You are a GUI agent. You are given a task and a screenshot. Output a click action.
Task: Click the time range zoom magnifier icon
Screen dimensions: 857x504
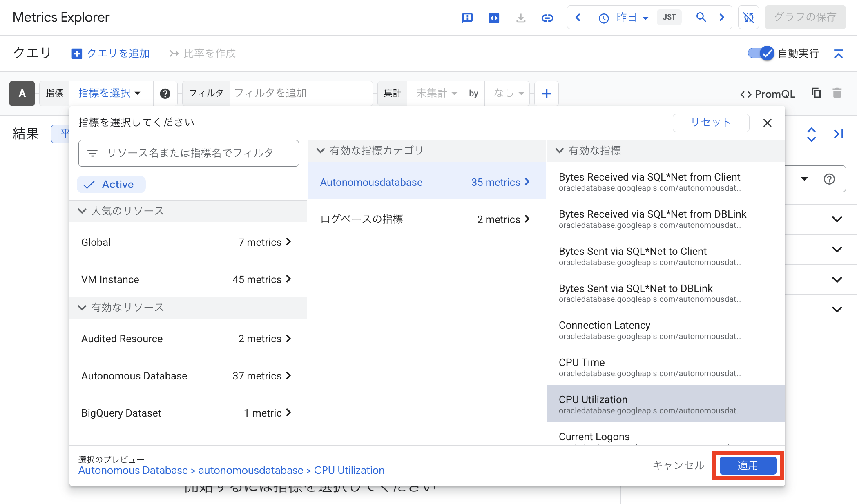701,17
